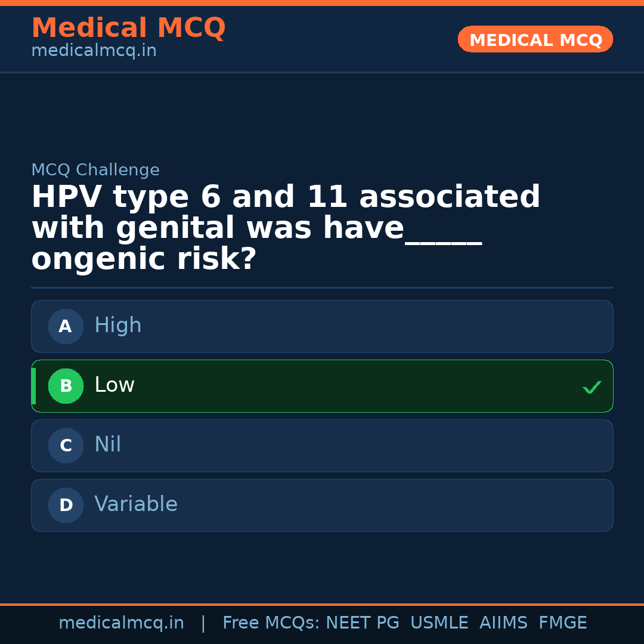
Task: Click the circular A badge beside High
Action: pyautogui.click(x=66, y=326)
